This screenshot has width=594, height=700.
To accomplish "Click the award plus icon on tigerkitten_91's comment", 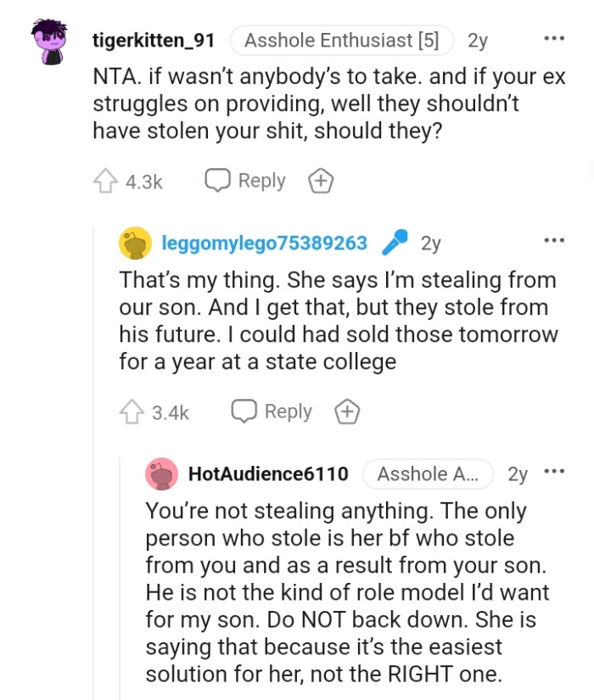I will pyautogui.click(x=321, y=180).
